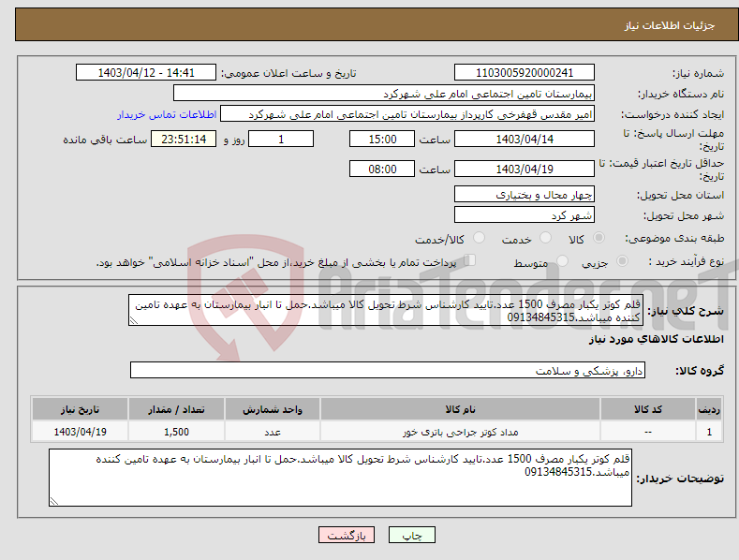The width and height of the screenshot is (739, 560).
Task: Click the کد کالا cell showing --
Action: tap(648, 432)
